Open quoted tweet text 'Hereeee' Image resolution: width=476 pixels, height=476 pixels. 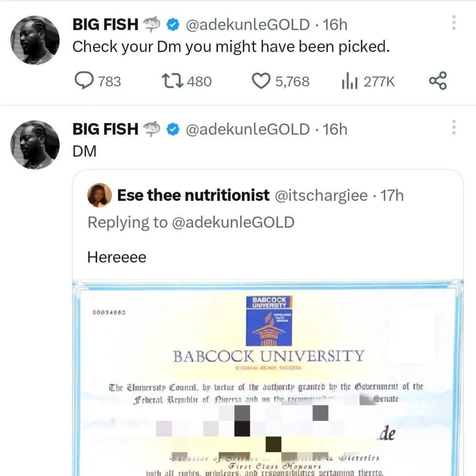[117, 257]
